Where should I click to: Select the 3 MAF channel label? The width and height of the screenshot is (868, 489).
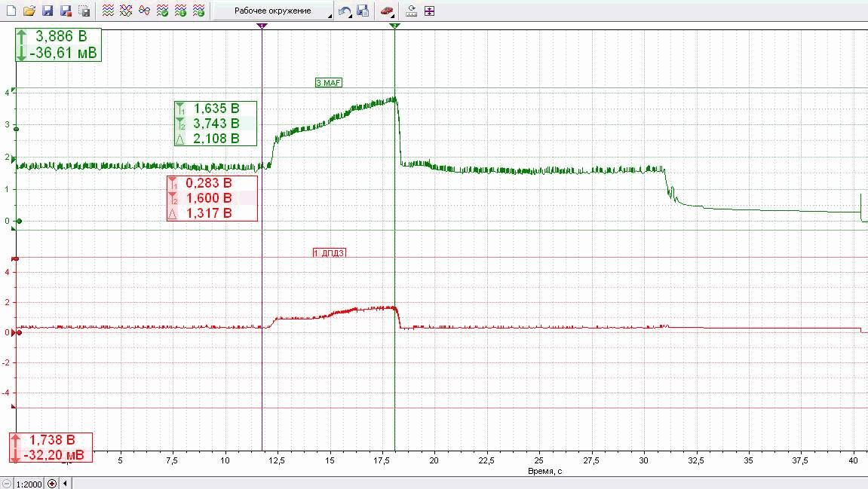(330, 83)
